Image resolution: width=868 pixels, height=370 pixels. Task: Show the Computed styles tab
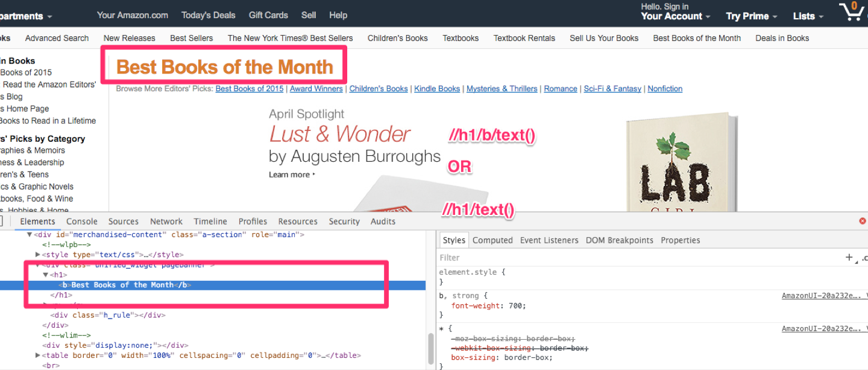[x=492, y=240]
